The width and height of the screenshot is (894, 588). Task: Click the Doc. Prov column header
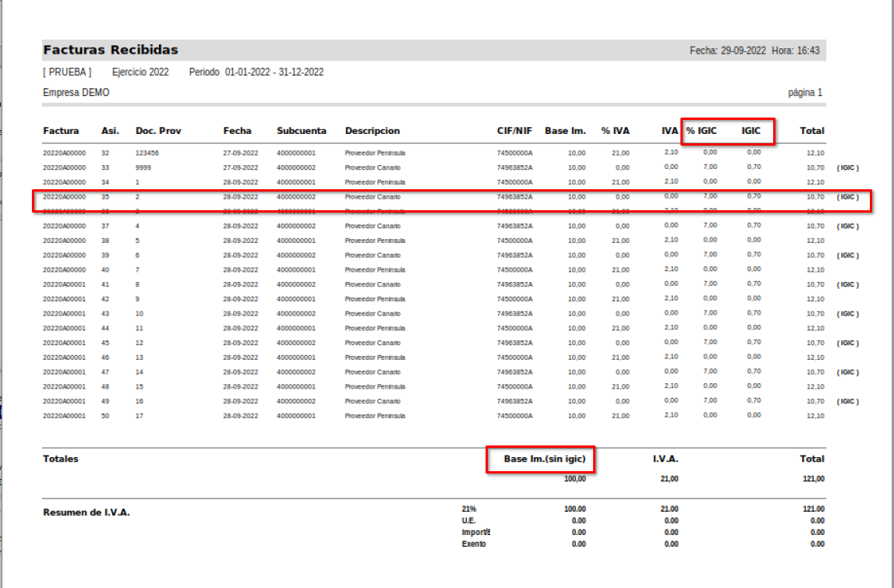click(158, 131)
